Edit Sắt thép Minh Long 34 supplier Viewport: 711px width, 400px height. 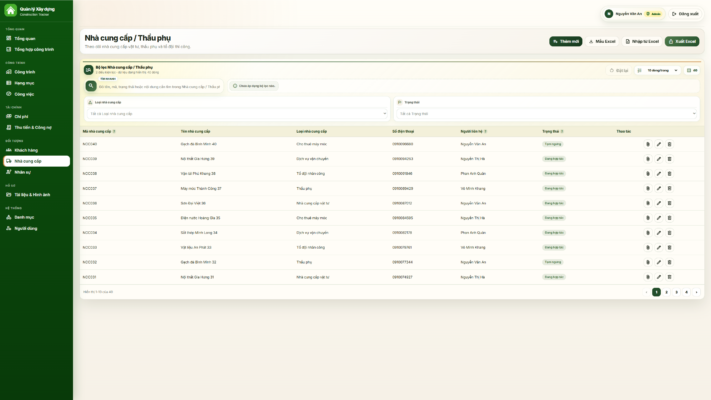coord(659,233)
